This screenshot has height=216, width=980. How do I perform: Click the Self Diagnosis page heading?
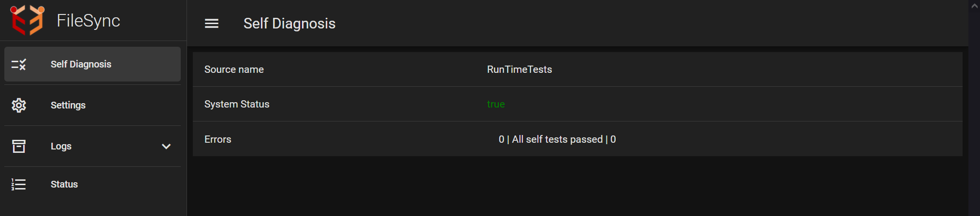[289, 23]
